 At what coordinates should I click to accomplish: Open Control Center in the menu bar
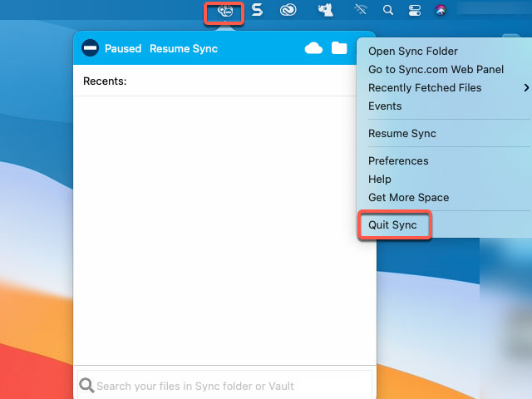415,10
